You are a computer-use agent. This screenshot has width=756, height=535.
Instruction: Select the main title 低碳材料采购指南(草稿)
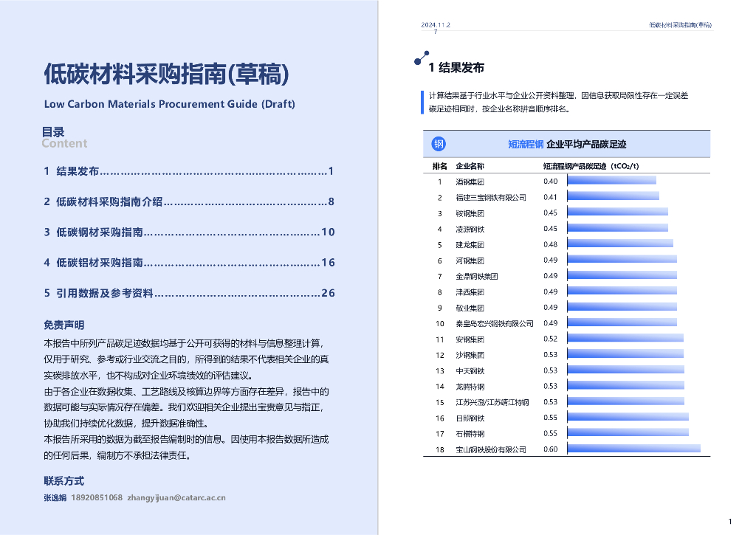pos(166,75)
